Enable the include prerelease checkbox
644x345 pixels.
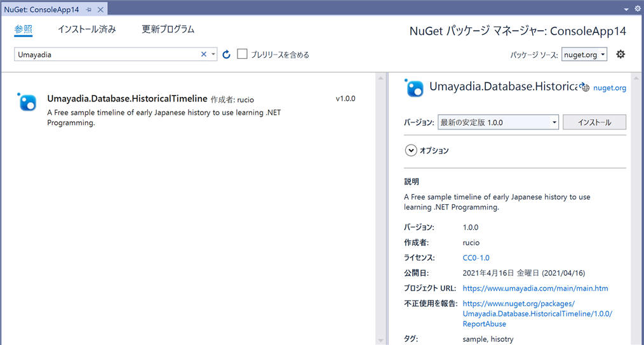(x=243, y=54)
